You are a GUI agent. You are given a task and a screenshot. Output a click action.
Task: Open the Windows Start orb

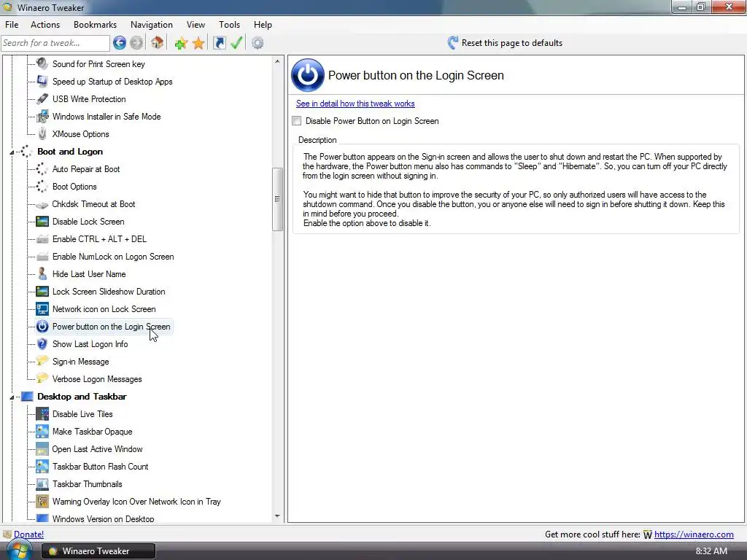click(x=18, y=551)
